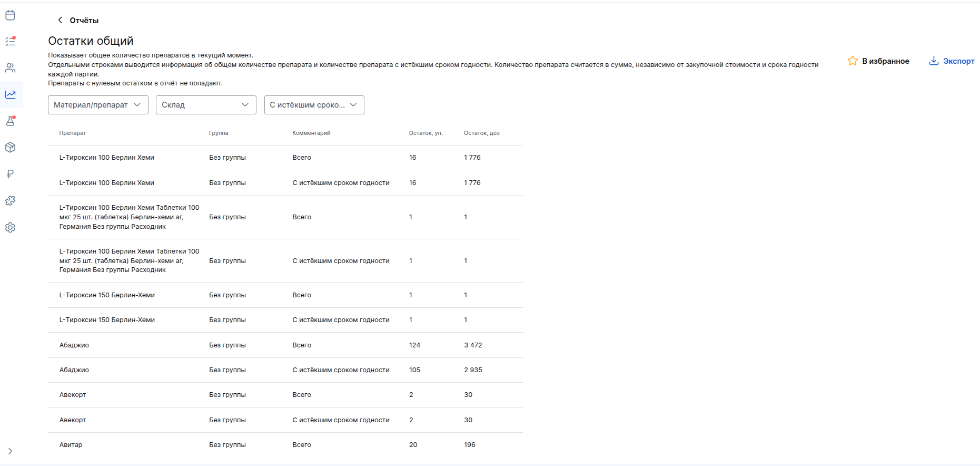The width and height of the screenshot is (980, 466).
Task: Open the calendar sidebar icon
Action: click(x=10, y=15)
